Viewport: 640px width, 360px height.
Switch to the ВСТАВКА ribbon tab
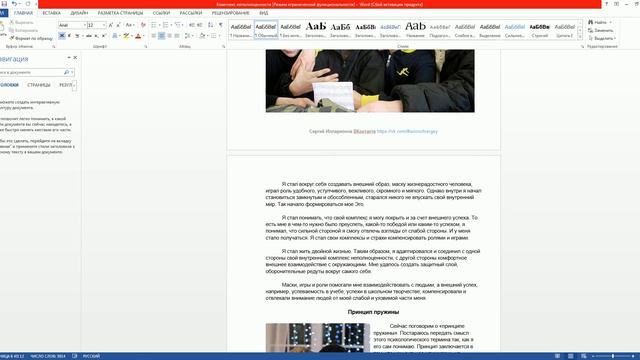pos(51,13)
